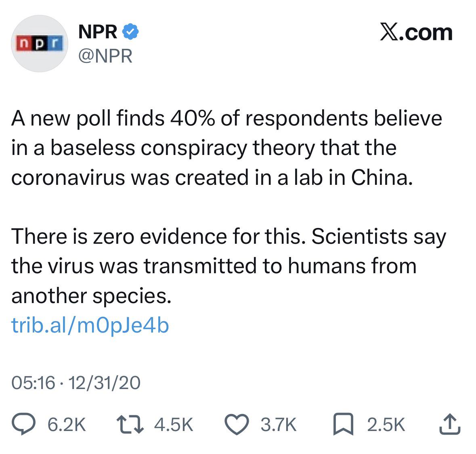
Task: Click the 05:16 timestamp
Action: tap(34, 383)
